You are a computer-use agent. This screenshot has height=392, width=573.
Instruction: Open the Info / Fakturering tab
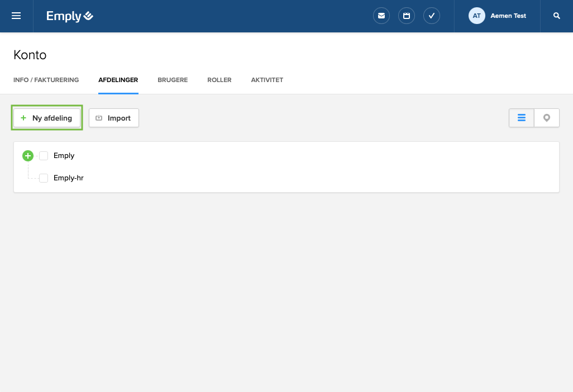[x=46, y=80]
